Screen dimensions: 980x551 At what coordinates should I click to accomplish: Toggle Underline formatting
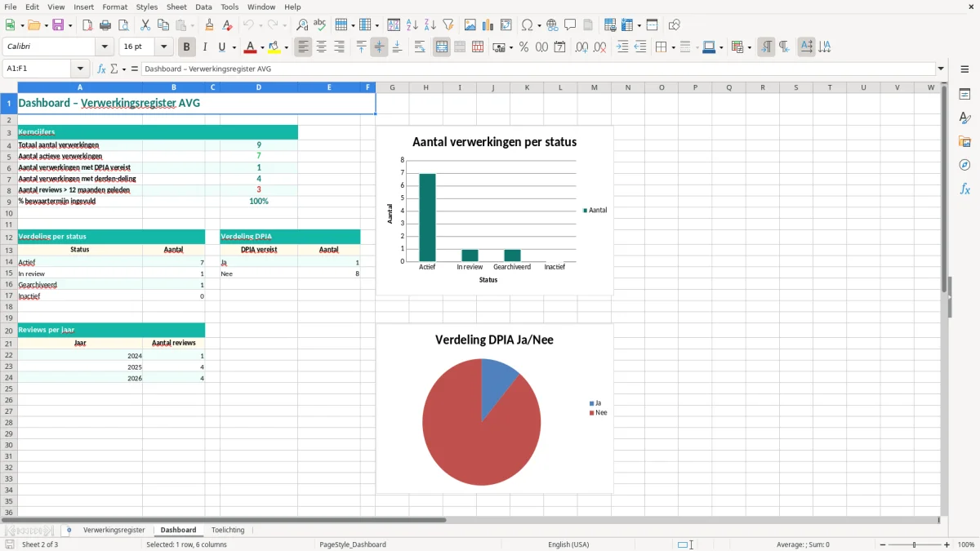[x=222, y=47]
